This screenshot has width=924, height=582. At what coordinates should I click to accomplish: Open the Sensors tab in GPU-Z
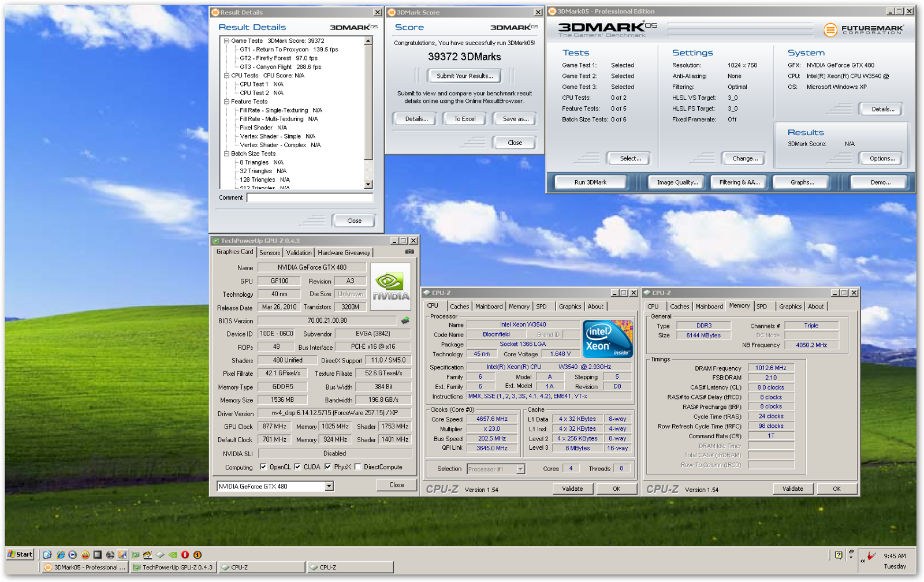[x=270, y=253]
